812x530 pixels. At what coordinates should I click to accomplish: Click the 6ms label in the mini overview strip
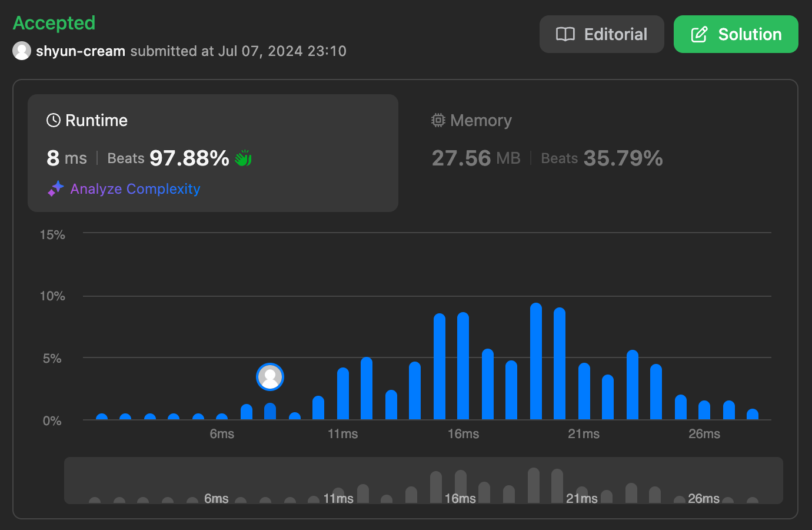217,499
